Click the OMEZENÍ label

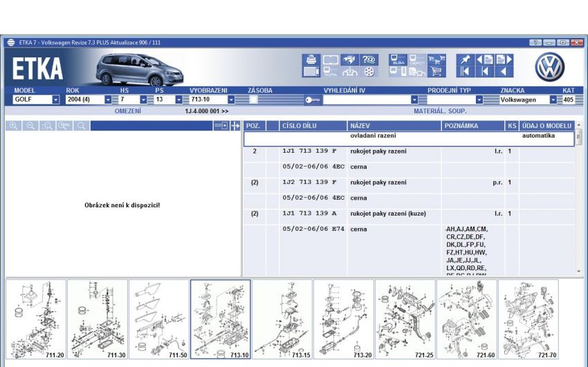[x=128, y=111]
